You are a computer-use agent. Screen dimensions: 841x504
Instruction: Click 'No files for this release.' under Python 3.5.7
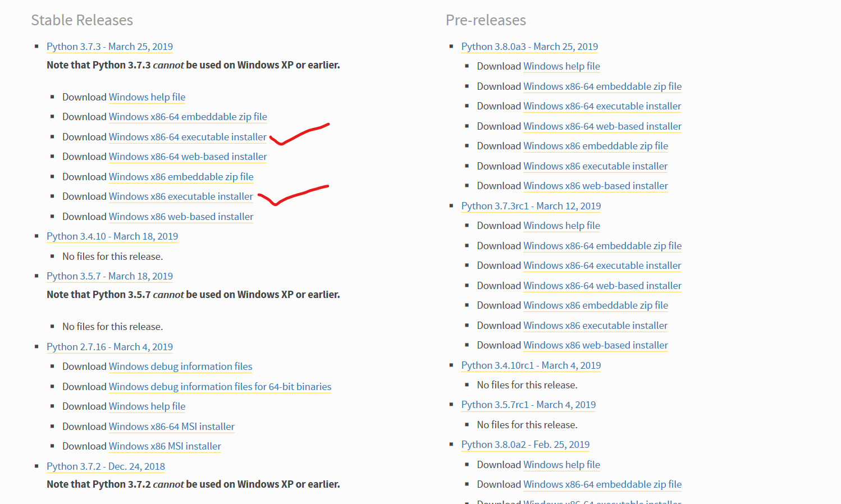(x=113, y=327)
